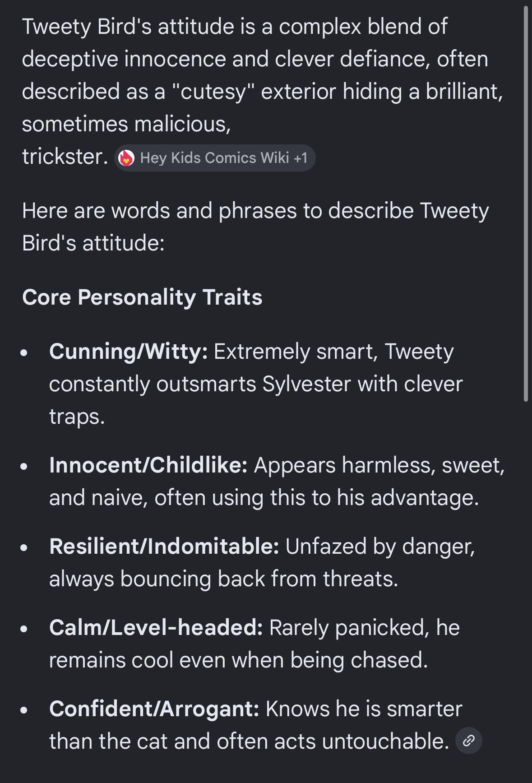Viewport: 532px width, 783px height.
Task: Click the bullet dot beside Confident/Arrogant
Action: click(x=24, y=710)
